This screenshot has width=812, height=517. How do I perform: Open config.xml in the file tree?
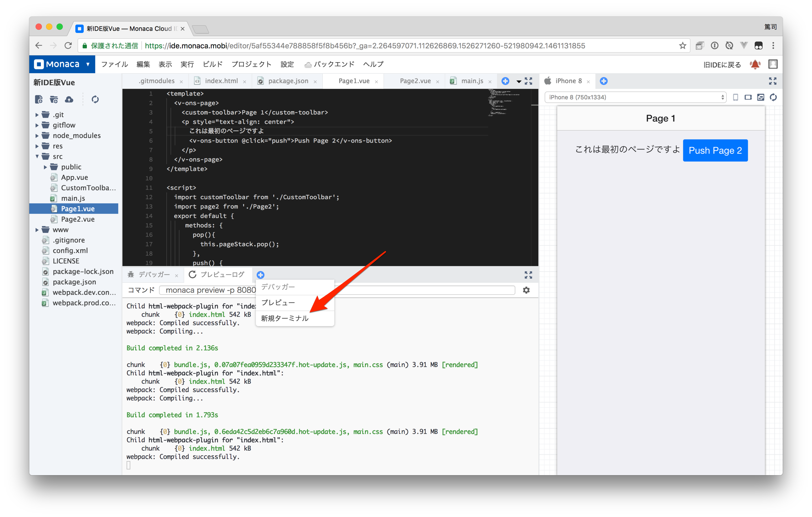[70, 251]
